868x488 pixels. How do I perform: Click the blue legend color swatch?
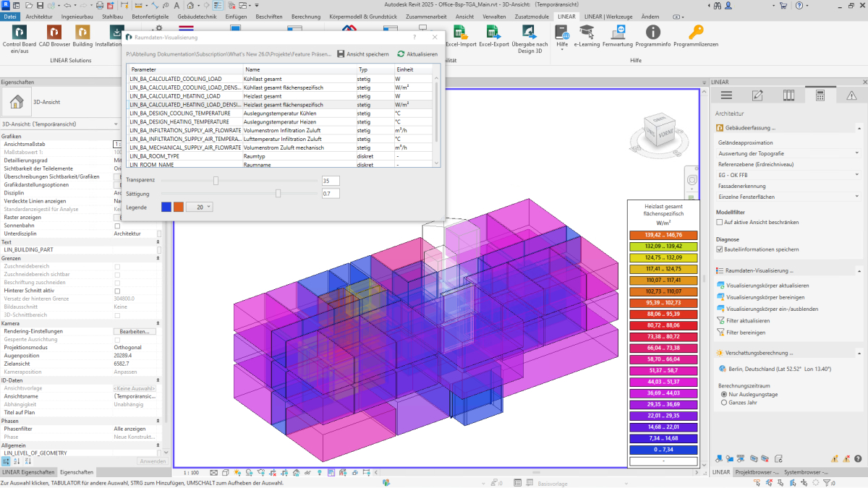coord(166,207)
